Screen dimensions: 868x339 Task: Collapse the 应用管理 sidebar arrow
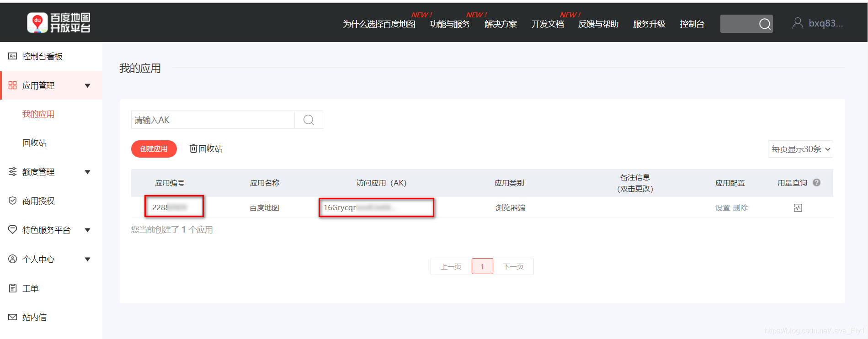88,85
